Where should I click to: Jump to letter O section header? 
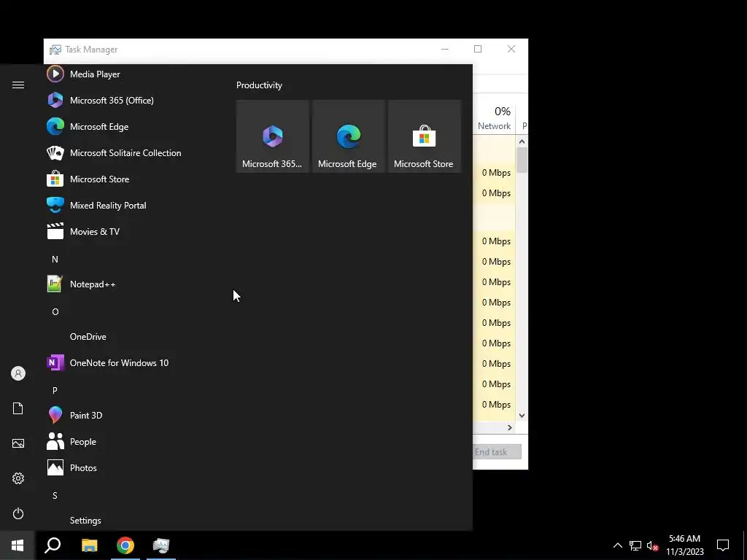tap(55, 312)
